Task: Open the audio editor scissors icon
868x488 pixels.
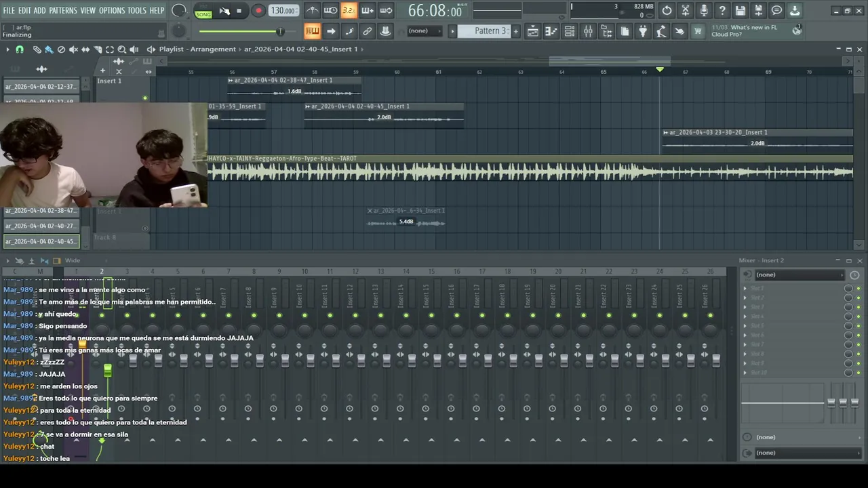Action: (686, 10)
